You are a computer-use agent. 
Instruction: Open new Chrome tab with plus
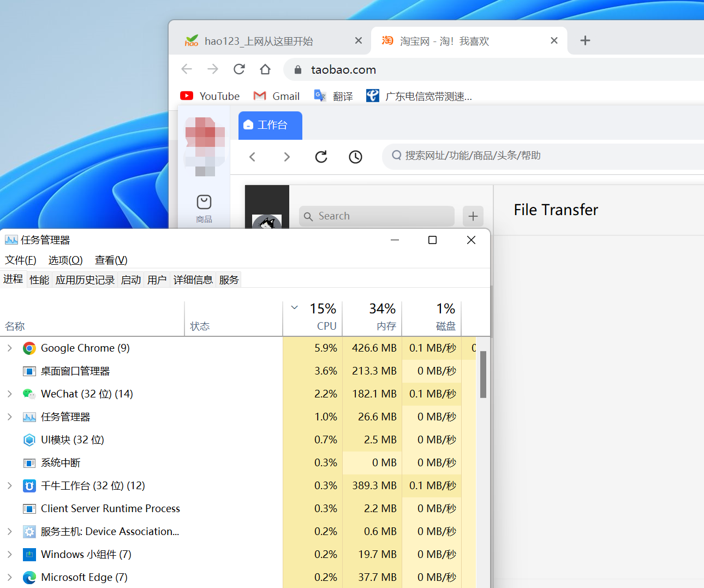tap(585, 40)
